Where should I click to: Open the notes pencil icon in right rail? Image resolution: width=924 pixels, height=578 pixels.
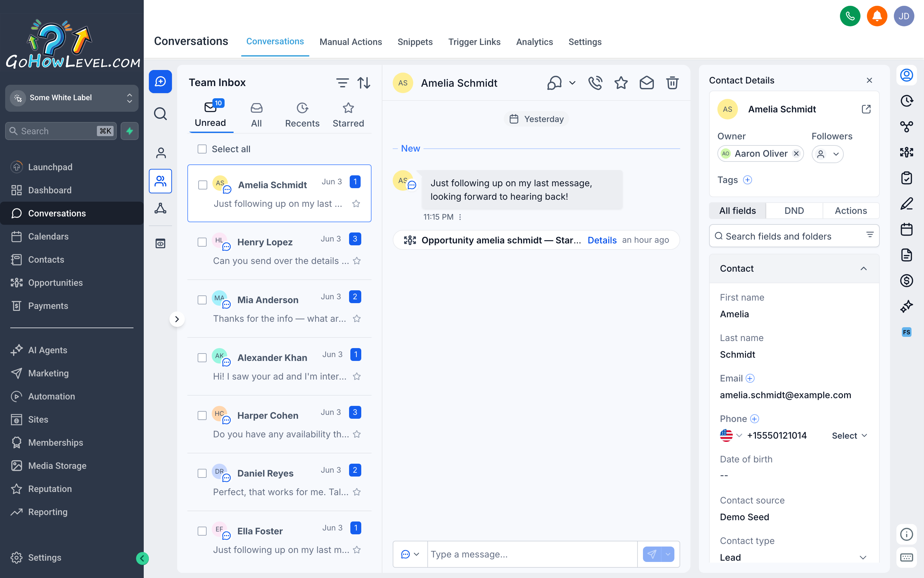(906, 204)
